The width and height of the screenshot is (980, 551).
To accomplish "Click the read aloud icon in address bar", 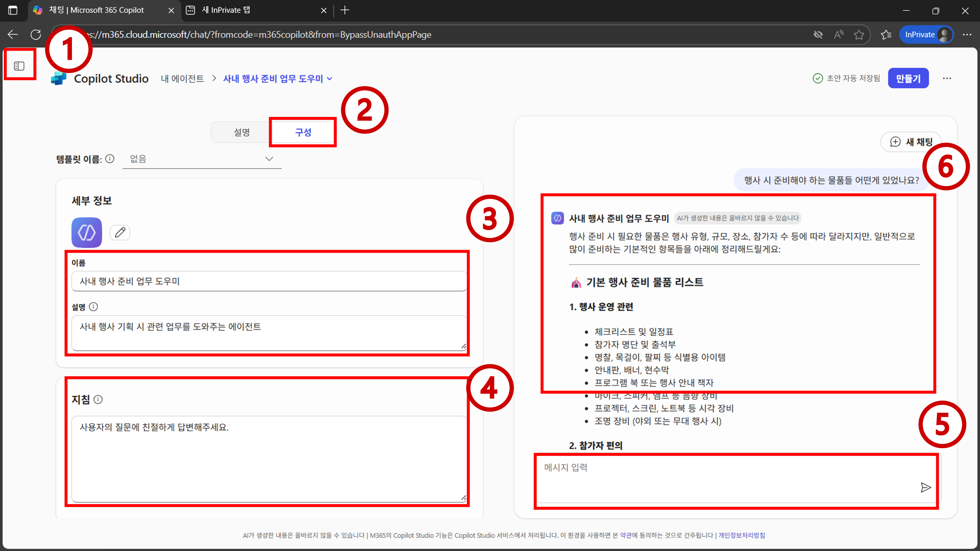I will pos(838,35).
